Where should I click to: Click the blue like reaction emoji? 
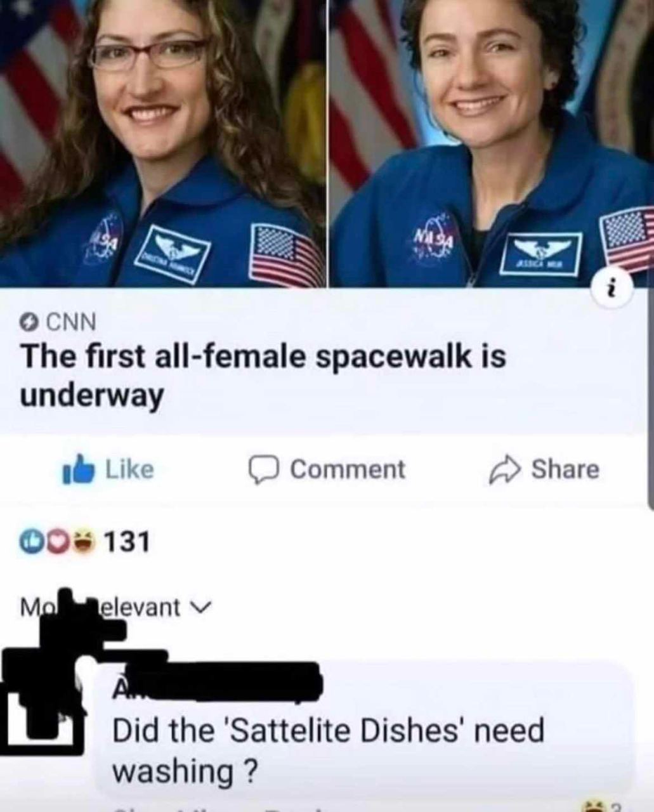(30, 541)
